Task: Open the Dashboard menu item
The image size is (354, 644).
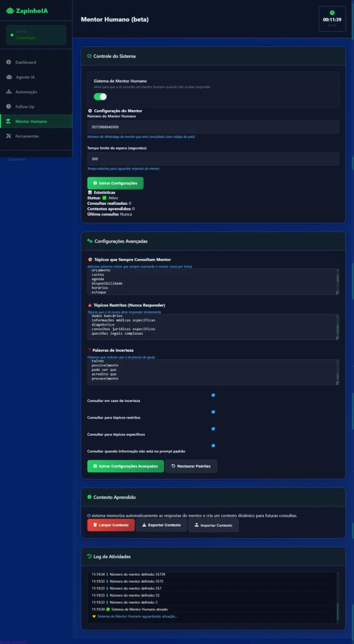Action: [x=26, y=62]
